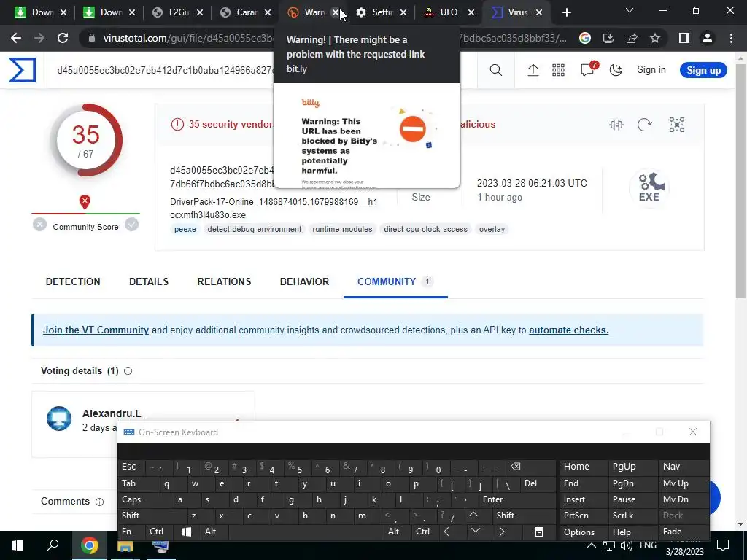Image resolution: width=747 pixels, height=560 pixels.
Task: Open Alexandru.L user avatar
Action: [59, 419]
